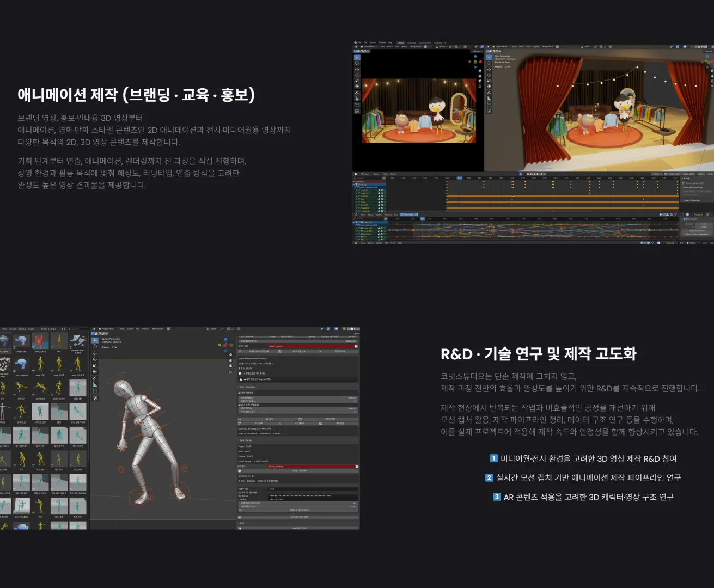Collapse the Koni | Relocation panel
The image size is (714, 588).
coord(238,387)
